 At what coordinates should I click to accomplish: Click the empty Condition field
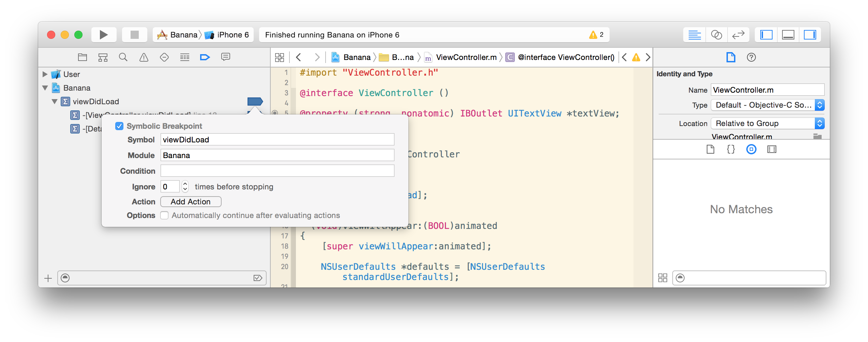(277, 171)
